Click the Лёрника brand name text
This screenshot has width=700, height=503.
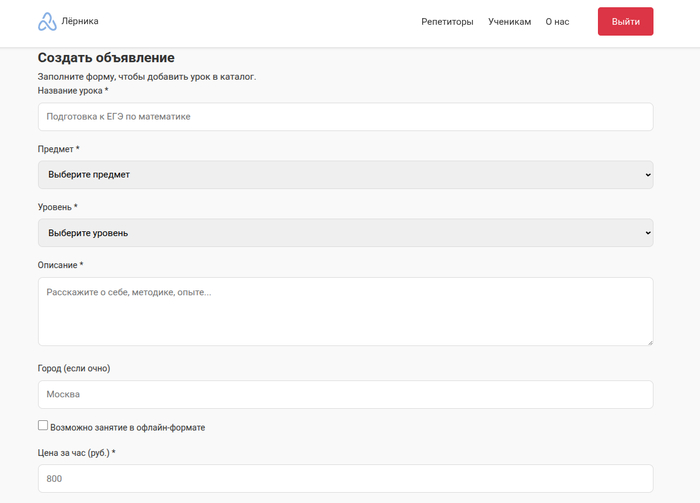80,21
